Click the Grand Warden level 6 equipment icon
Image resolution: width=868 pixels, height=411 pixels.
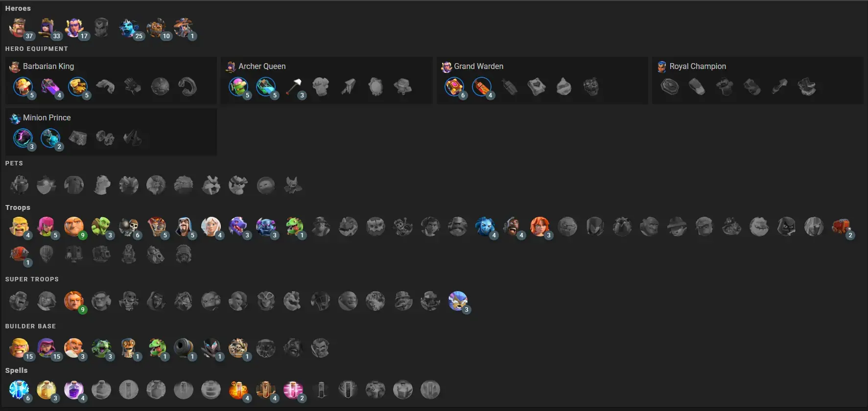tap(454, 87)
